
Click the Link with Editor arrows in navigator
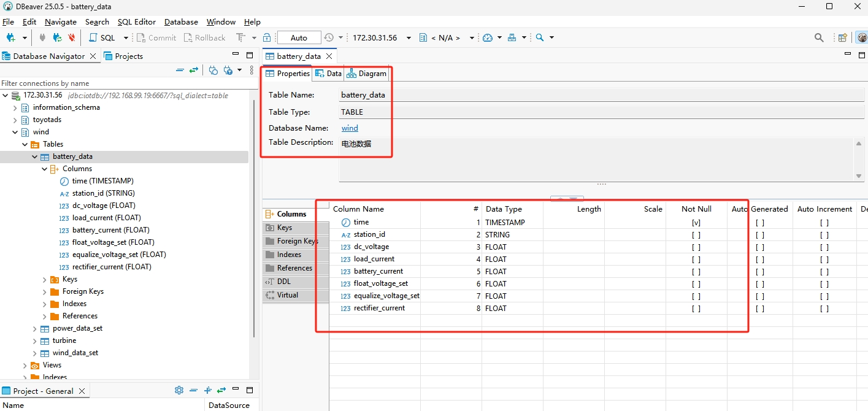click(x=194, y=71)
